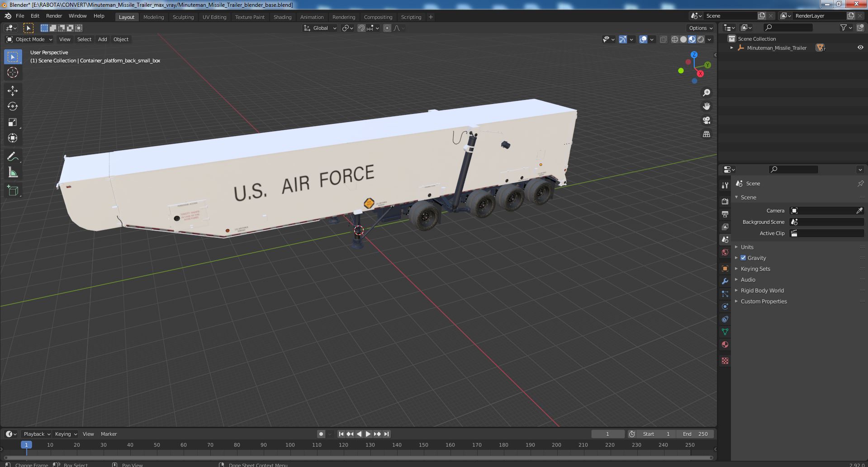Expand the Units panel

pos(747,247)
